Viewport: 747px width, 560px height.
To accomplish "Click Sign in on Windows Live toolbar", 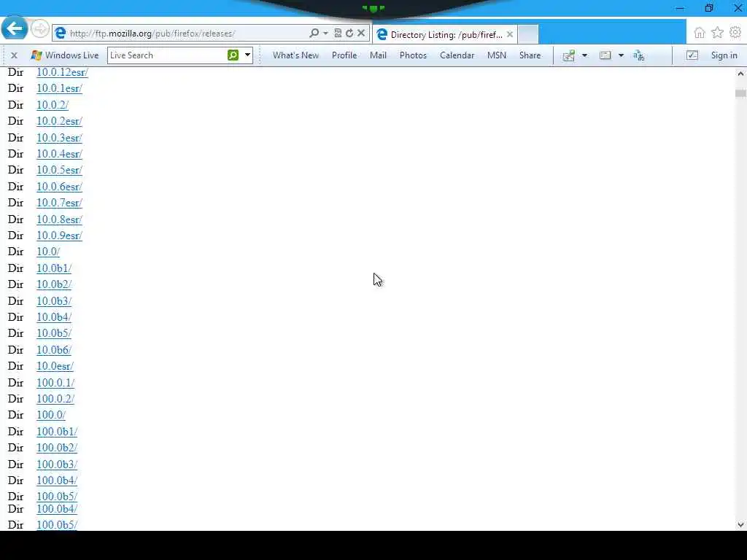I will coord(724,55).
